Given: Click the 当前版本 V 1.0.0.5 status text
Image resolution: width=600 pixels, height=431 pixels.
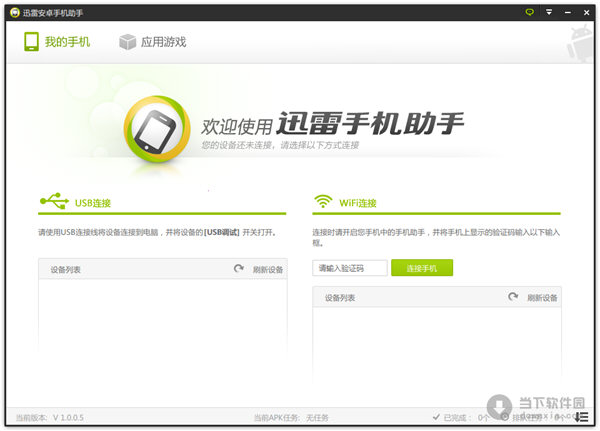Looking at the screenshot, I should (50, 418).
